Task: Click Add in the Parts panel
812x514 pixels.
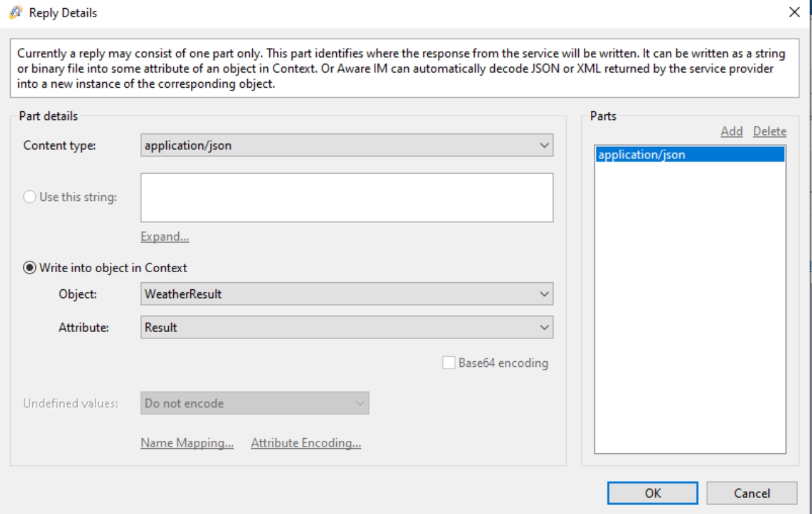Action: [x=732, y=131]
